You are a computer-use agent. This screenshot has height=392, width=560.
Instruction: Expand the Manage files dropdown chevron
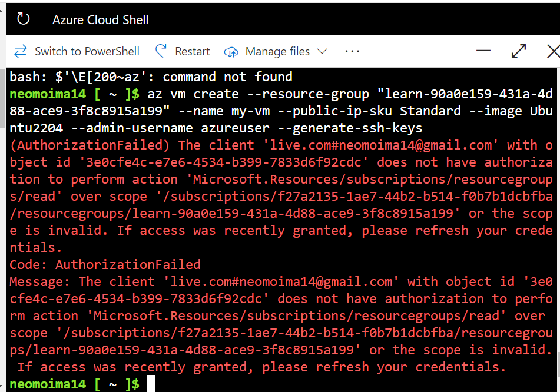pyautogui.click(x=323, y=52)
